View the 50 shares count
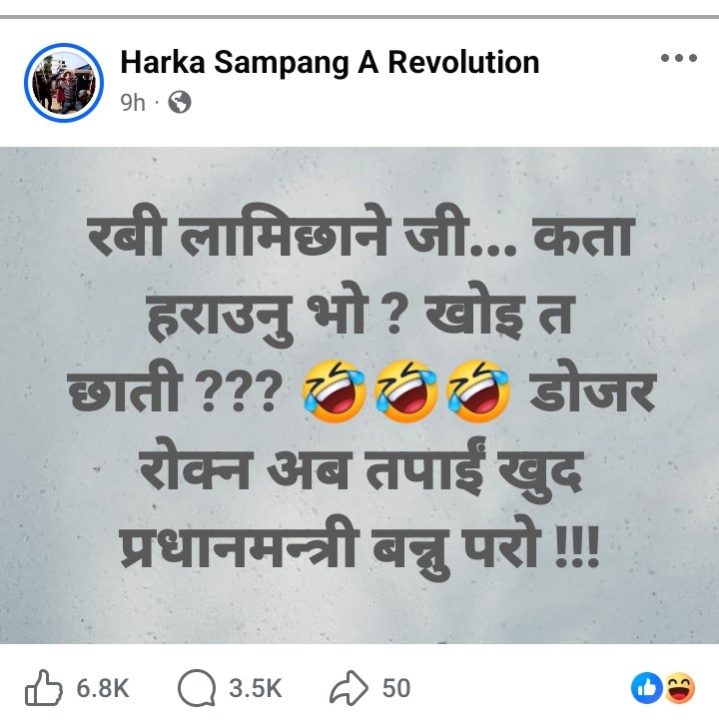 coord(396,688)
